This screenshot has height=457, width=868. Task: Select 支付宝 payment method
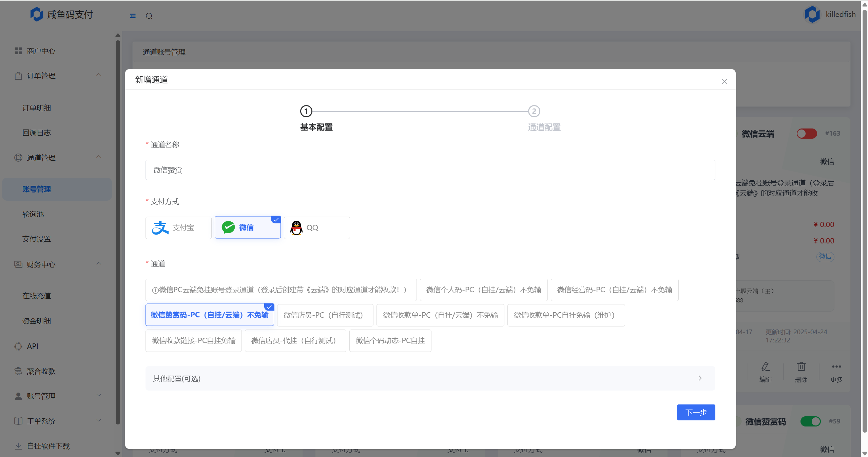click(178, 227)
